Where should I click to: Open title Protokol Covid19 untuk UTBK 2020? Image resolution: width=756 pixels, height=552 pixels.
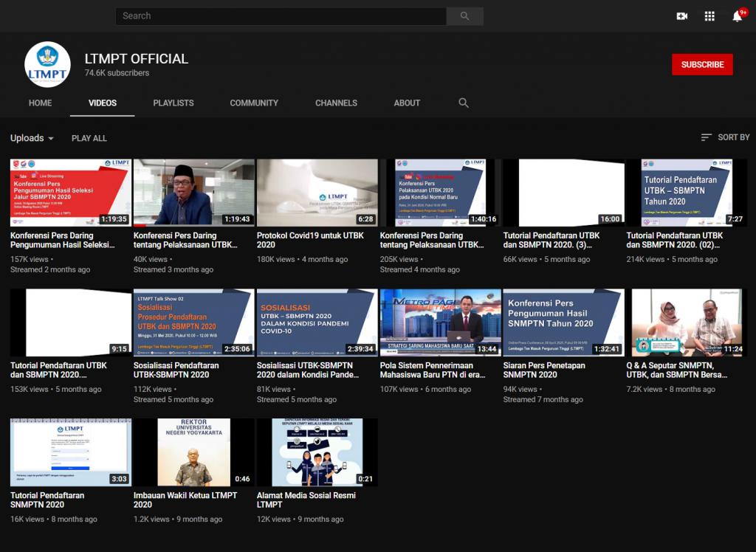tap(310, 240)
